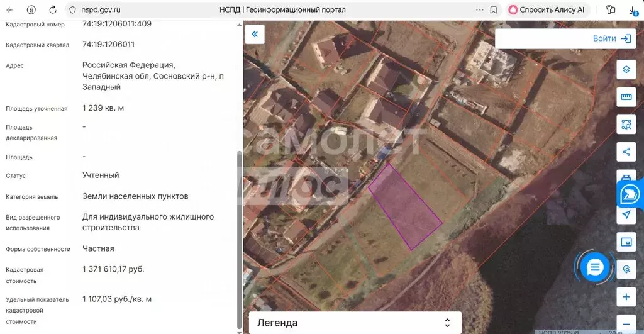This screenshot has width=644, height=334.
Task: Open the map layers tool
Action: click(626, 69)
